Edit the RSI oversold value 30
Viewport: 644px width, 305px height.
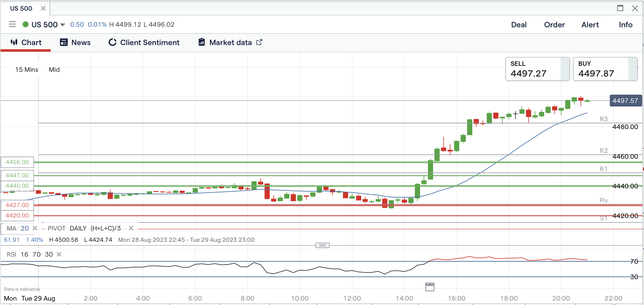click(49, 254)
